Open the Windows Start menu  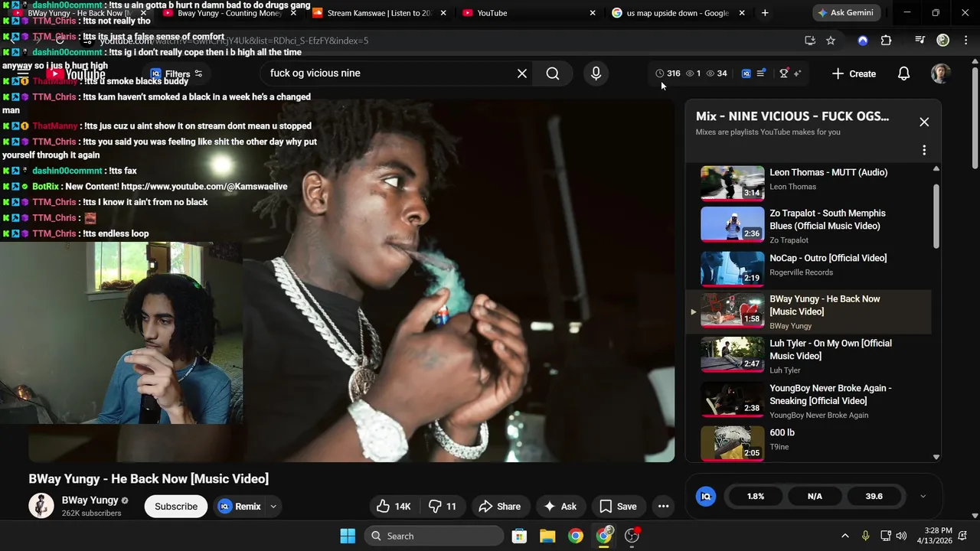tap(348, 536)
